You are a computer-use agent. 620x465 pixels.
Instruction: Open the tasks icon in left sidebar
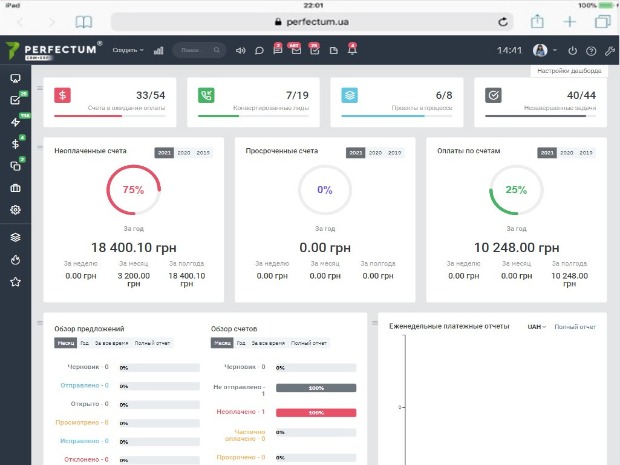coord(15,100)
